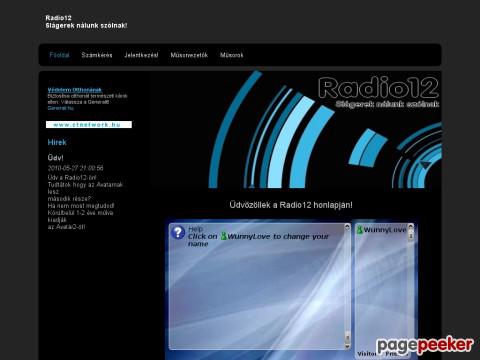The height and width of the screenshot is (360, 480).
Task: Click the www.ctnetwork.hu banner
Action: point(89,125)
